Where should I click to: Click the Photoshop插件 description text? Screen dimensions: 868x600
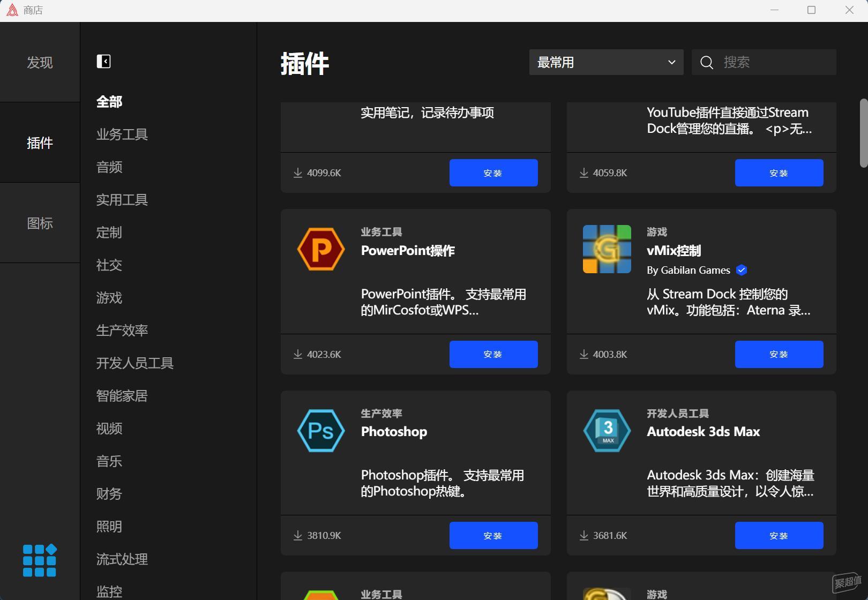point(443,483)
